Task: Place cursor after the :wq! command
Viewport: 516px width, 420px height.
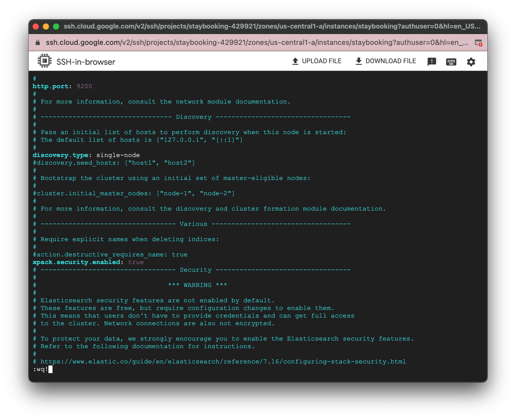Action: coord(51,370)
